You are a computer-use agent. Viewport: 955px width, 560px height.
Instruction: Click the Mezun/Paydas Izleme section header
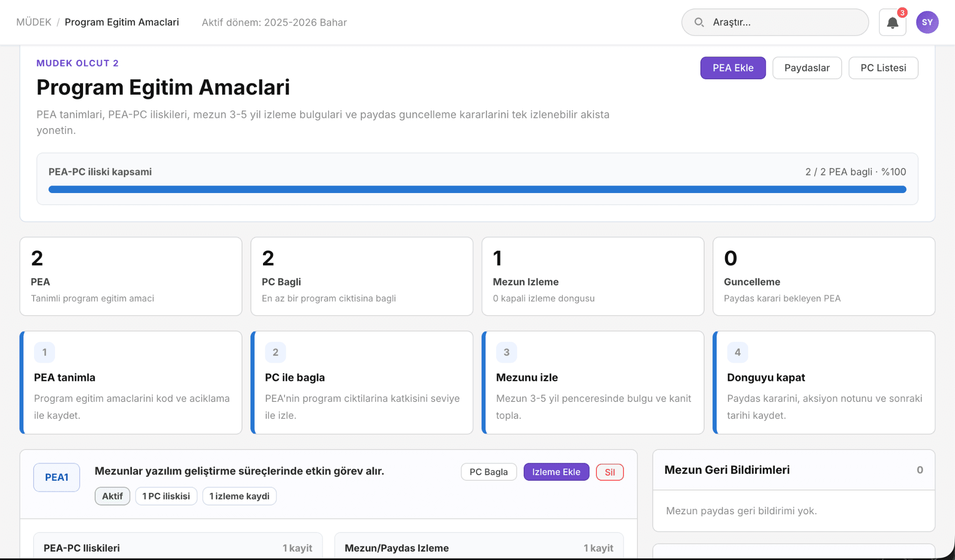point(479,548)
